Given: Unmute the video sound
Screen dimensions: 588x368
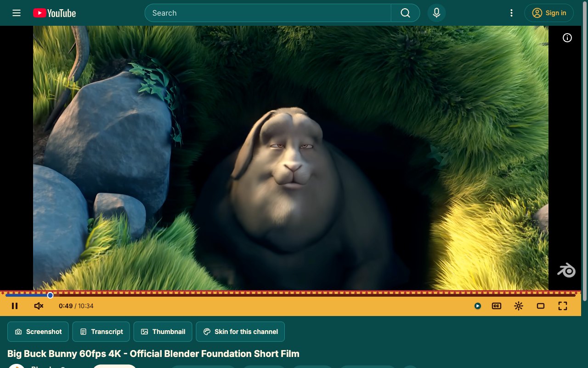Looking at the screenshot, I should coord(39,306).
